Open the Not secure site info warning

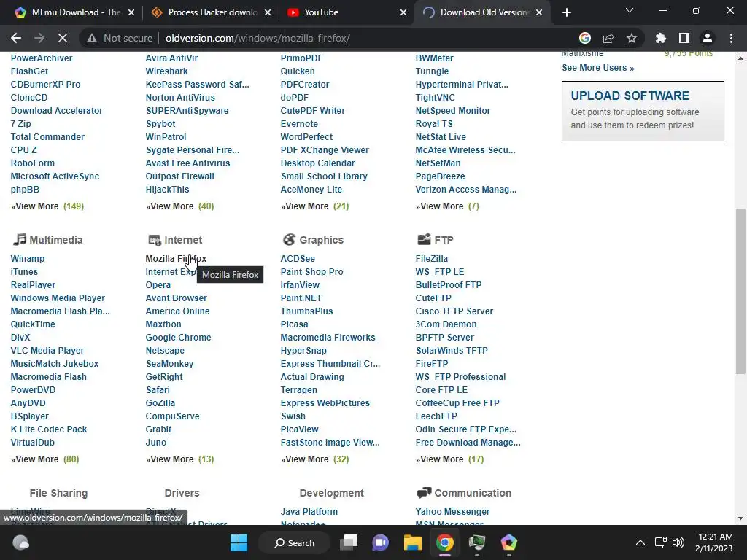pyautogui.click(x=120, y=38)
